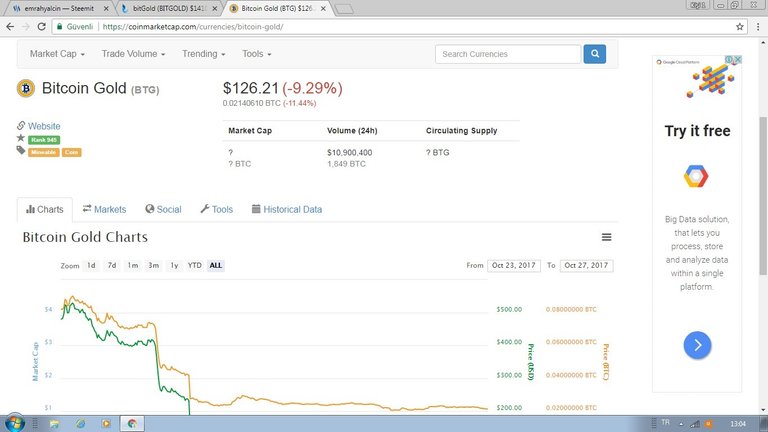This screenshot has height=432, width=768.
Task: Click the Chrome icon in taskbar
Action: [x=131, y=423]
